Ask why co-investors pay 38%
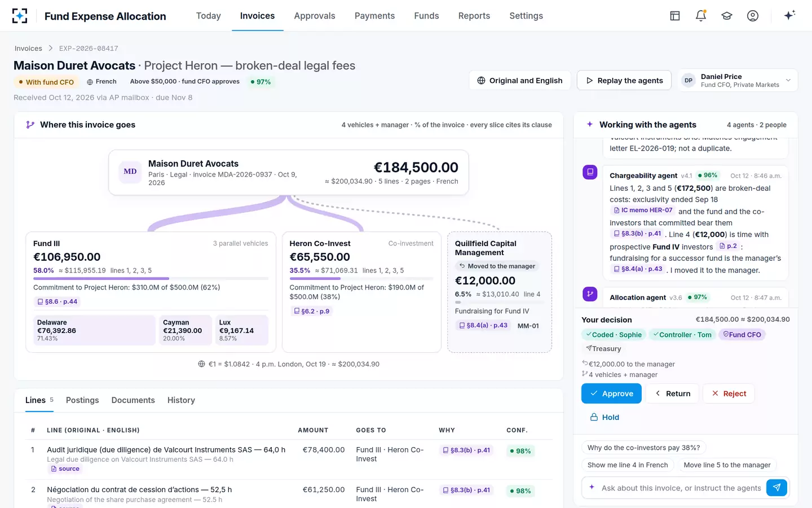Image resolution: width=812 pixels, height=508 pixels. [643, 448]
